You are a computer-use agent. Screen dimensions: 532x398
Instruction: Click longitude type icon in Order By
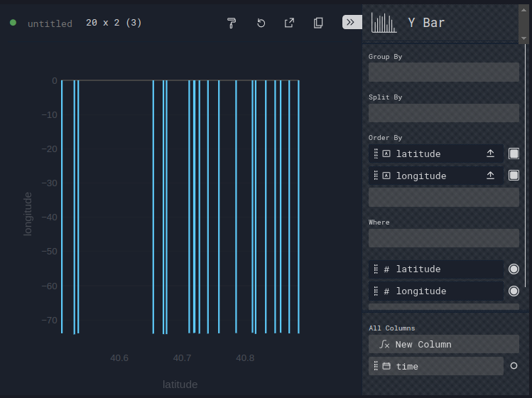[386, 176]
